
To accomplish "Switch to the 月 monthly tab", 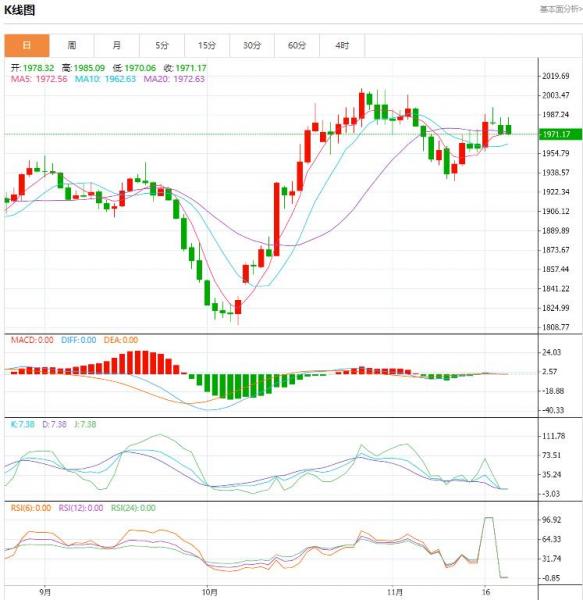I will 117,46.
